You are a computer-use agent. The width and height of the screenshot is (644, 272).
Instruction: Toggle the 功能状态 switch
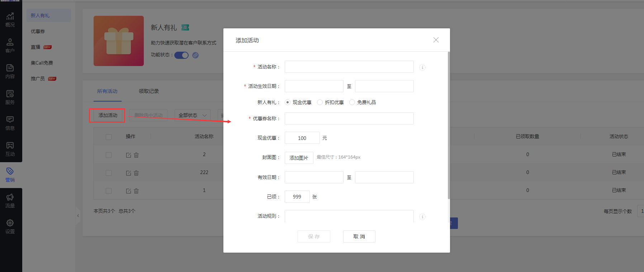point(181,55)
